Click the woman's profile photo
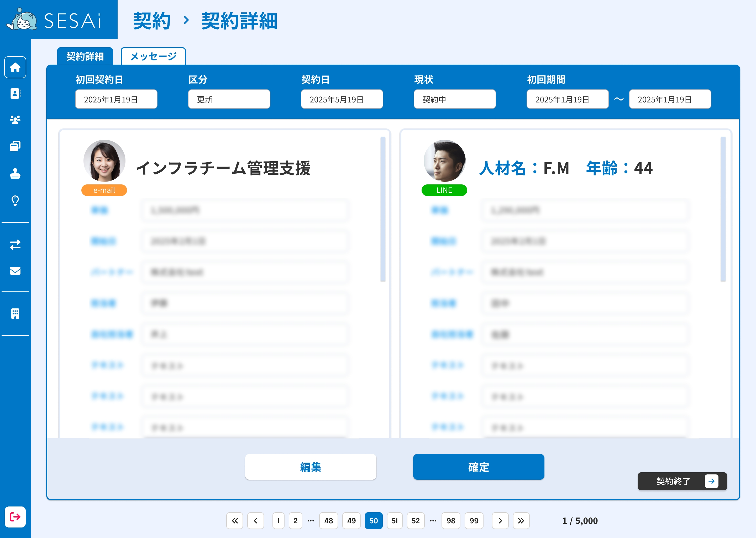The height and width of the screenshot is (538, 756). [x=104, y=161]
